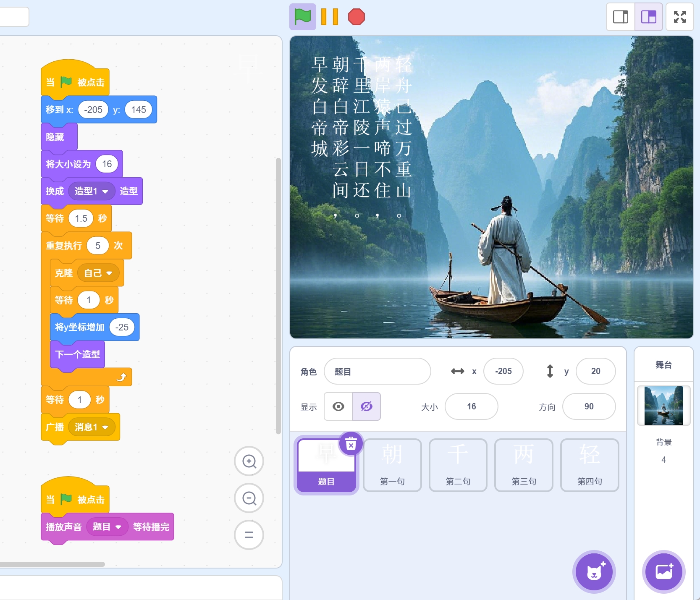Viewport: 700px width, 600px height.
Task: Delete the 题目 sprite with trash icon
Action: (x=351, y=443)
